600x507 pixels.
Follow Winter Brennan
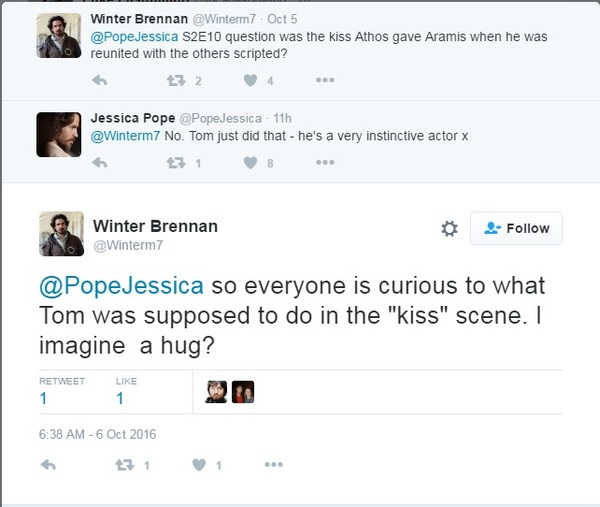(516, 228)
